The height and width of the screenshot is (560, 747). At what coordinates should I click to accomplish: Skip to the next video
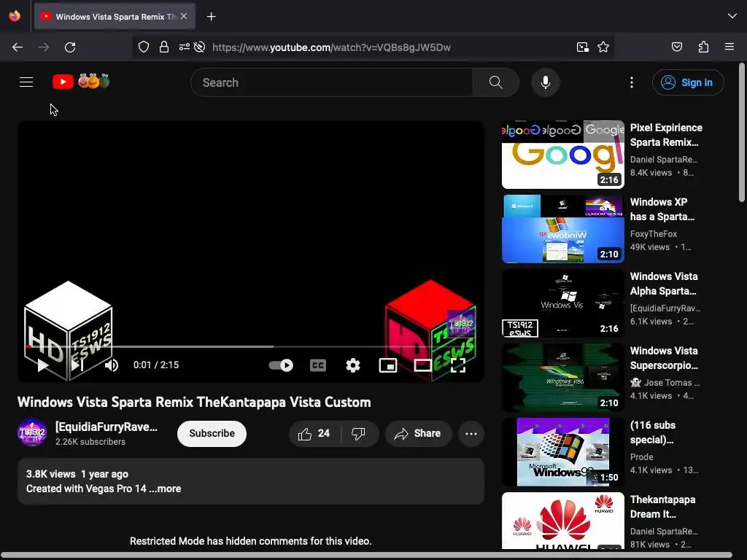point(77,365)
